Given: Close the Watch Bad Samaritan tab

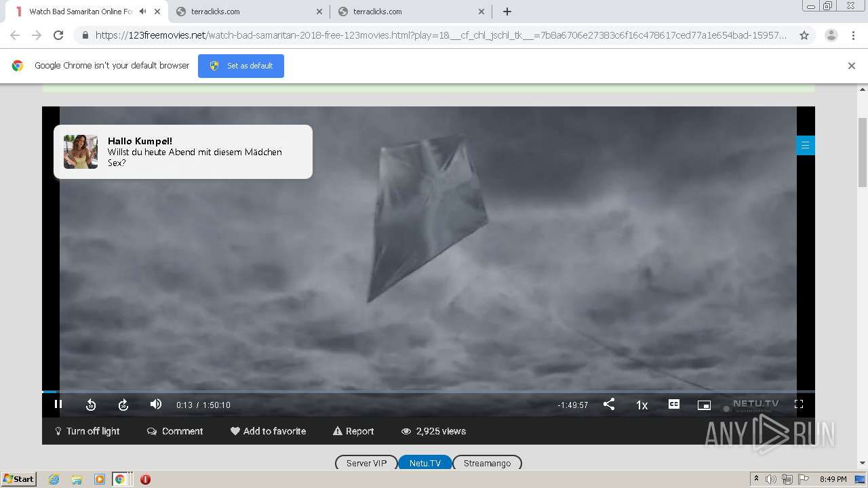Looking at the screenshot, I should 157,12.
